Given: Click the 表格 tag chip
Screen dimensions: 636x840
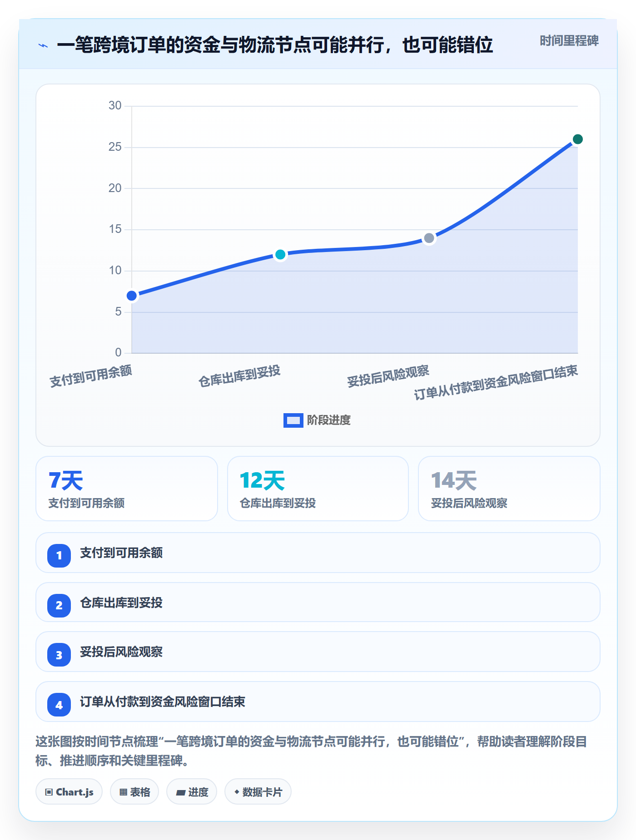Looking at the screenshot, I should [134, 792].
